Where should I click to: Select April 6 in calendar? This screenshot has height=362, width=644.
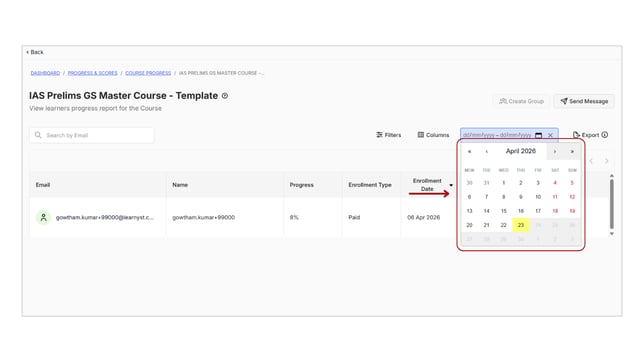[469, 197]
